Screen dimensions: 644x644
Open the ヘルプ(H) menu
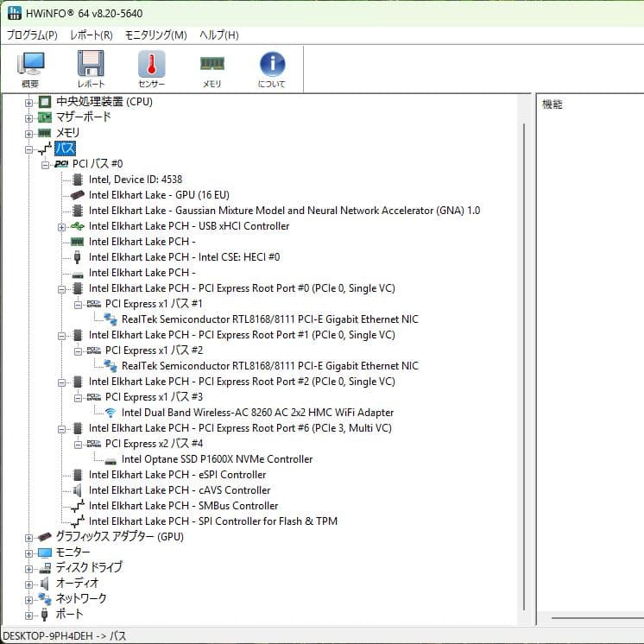pos(219,35)
